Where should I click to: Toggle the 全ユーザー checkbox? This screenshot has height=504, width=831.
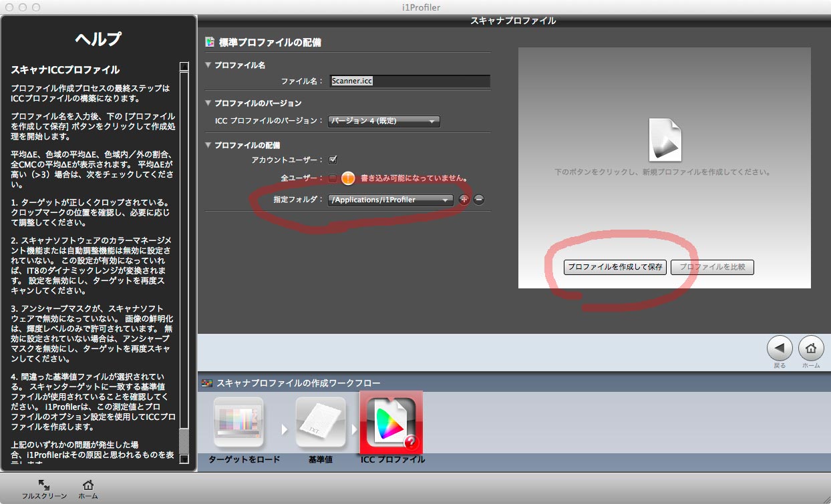333,178
